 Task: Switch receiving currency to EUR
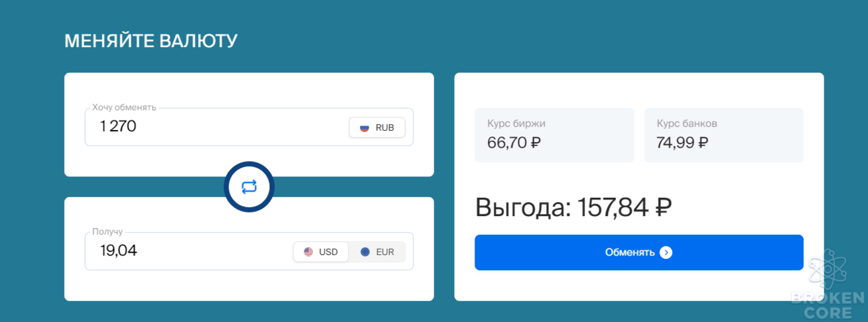point(377,252)
